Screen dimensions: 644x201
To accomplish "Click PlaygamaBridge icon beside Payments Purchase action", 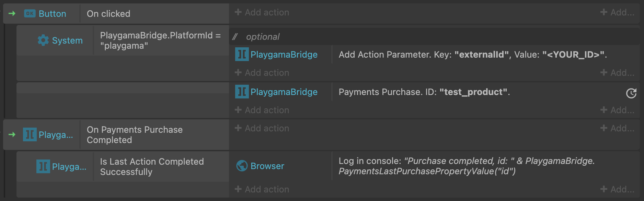I will 242,92.
